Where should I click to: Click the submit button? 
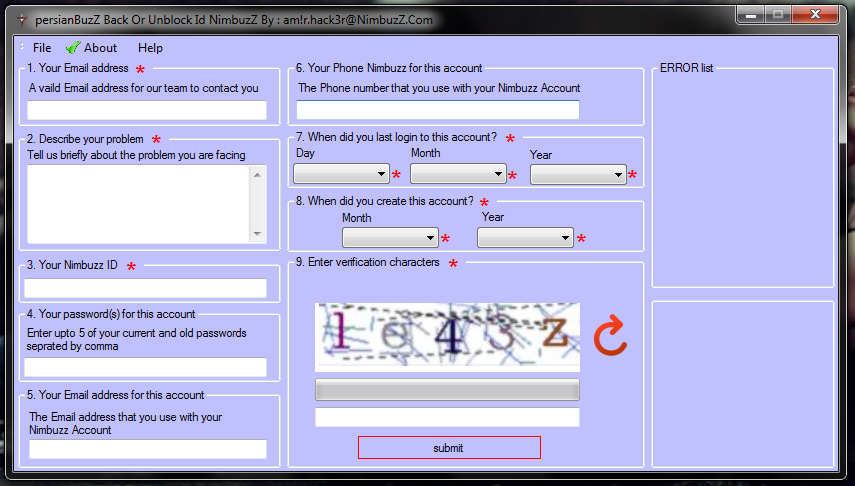[449, 448]
